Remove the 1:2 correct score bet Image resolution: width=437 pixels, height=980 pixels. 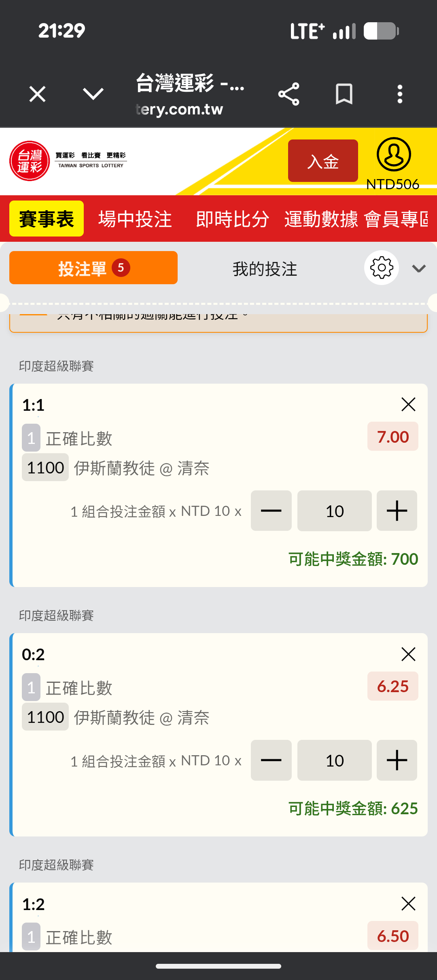(408, 903)
